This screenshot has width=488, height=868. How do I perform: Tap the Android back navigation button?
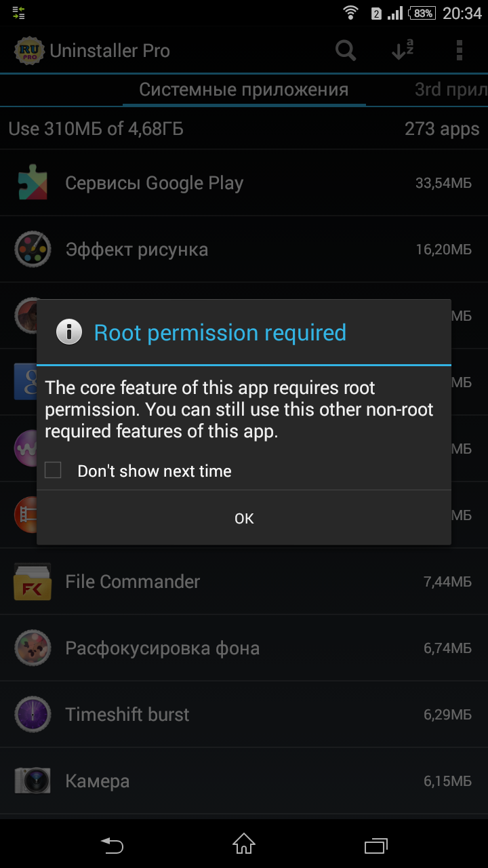tap(112, 845)
